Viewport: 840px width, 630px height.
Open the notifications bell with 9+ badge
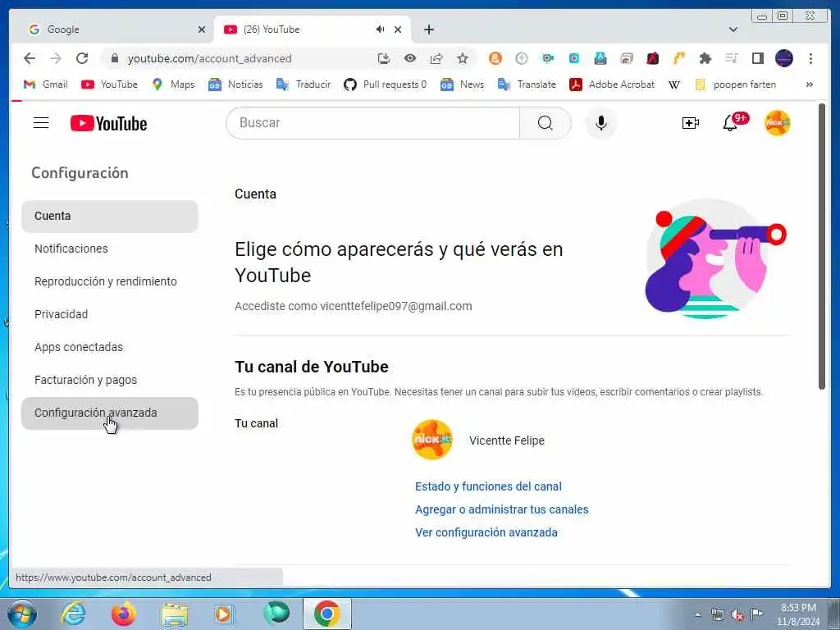(733, 122)
